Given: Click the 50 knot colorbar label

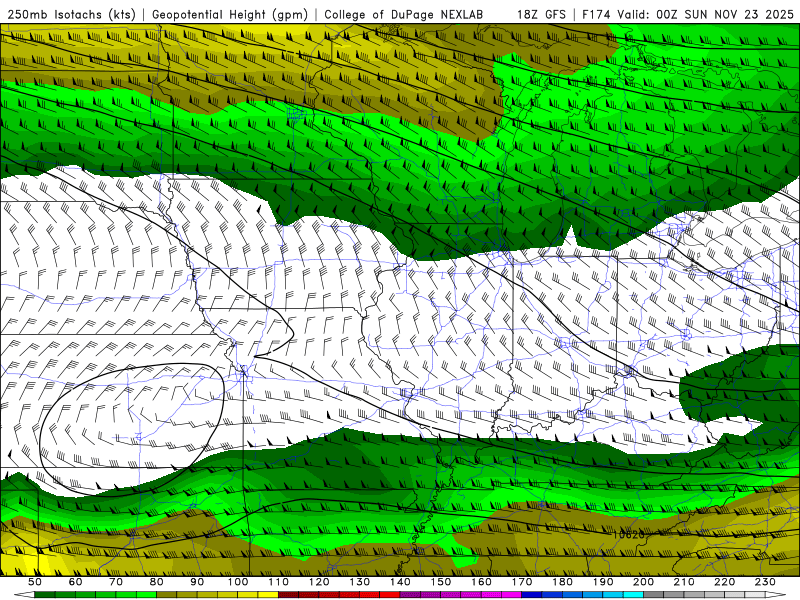Looking at the screenshot, I should [35, 582].
